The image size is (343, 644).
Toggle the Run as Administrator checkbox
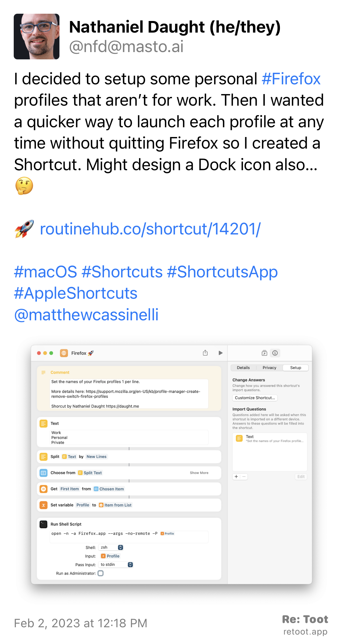point(101,573)
